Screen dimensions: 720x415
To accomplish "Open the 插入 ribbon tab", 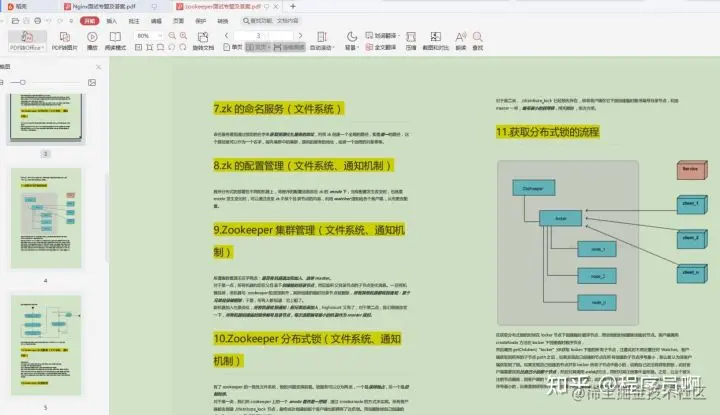I will [112, 21].
